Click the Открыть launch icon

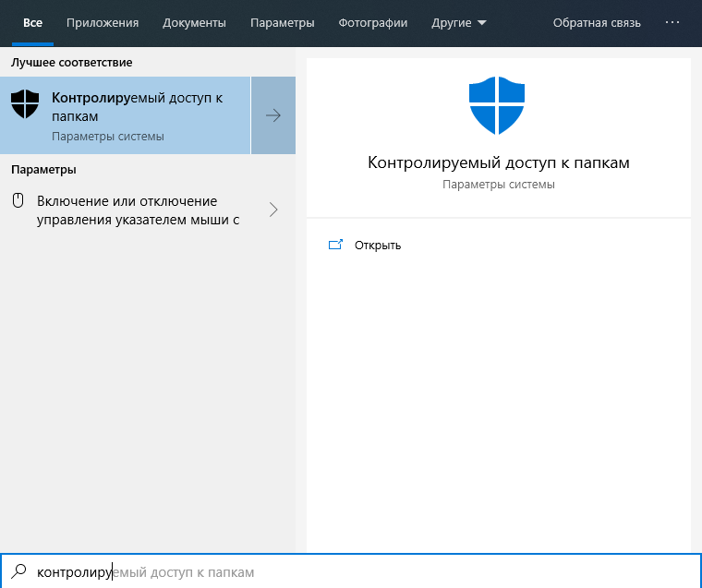(x=336, y=245)
